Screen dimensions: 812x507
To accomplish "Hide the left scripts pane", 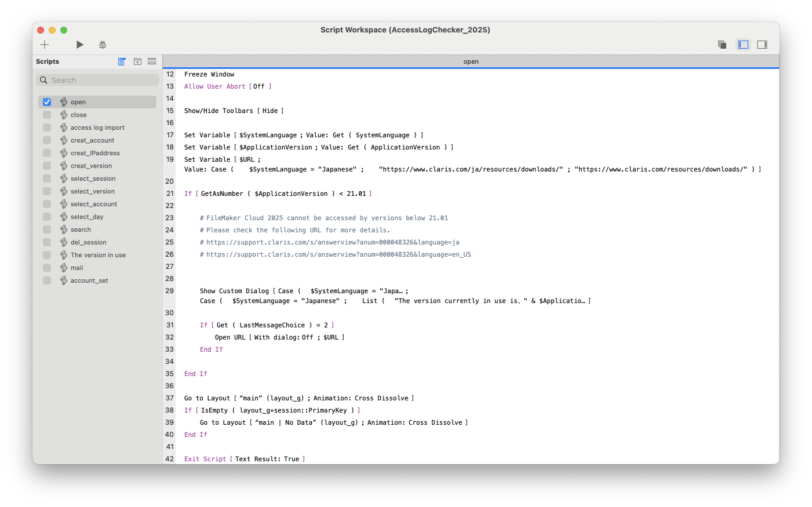I will pyautogui.click(x=743, y=45).
